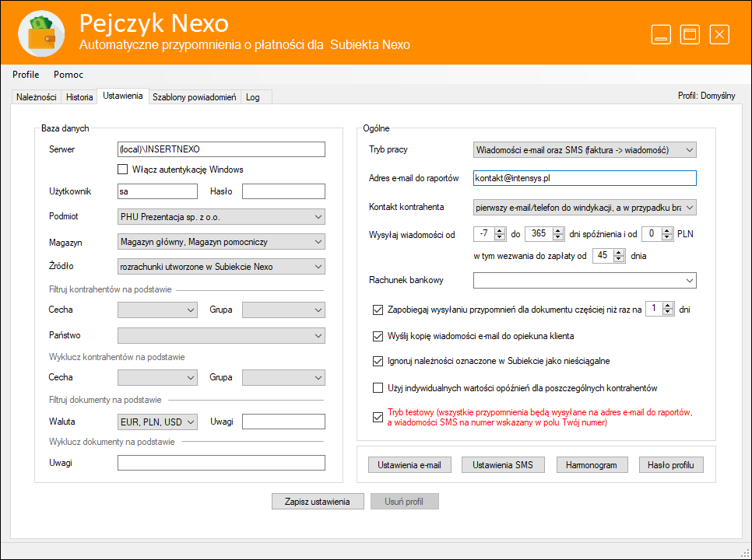Open the Szablony powiadomień tab
Screen dimensions: 752x560
tap(195, 96)
